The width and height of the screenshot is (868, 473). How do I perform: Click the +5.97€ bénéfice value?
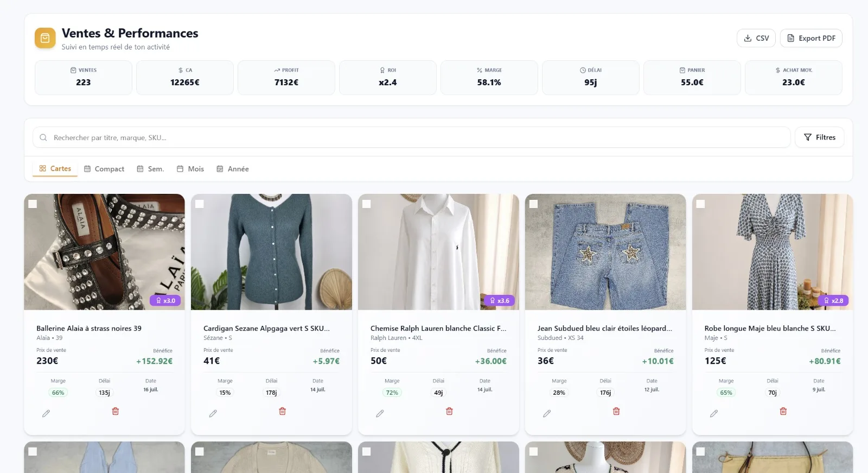click(x=326, y=361)
